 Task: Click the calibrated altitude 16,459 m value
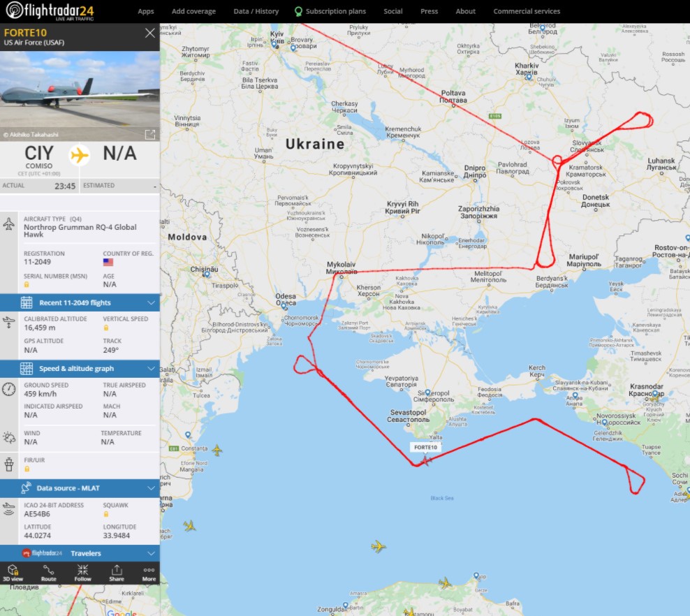pyautogui.click(x=40, y=328)
